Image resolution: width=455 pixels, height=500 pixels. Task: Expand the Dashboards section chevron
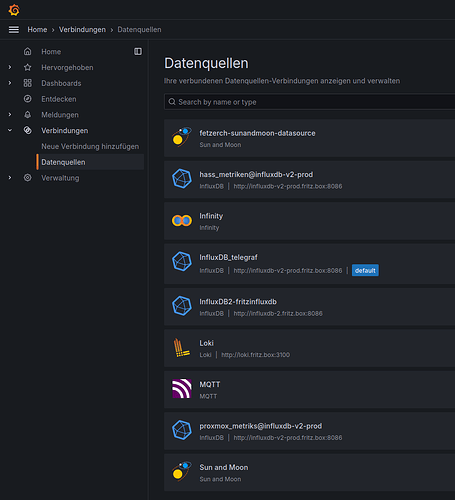tap(10, 83)
